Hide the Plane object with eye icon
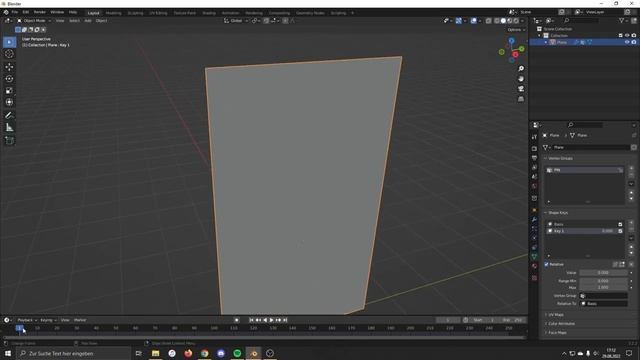Screen dimensions: 640x360 627,42
